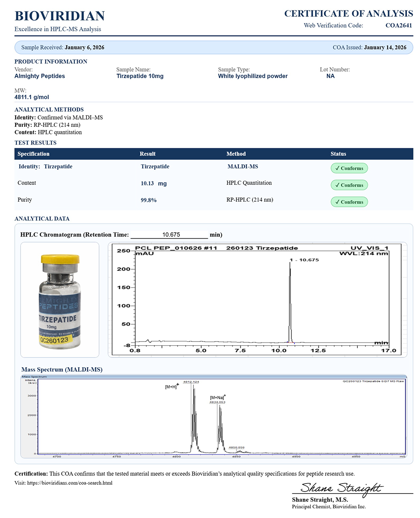This screenshot has width=420, height=518.
Task: Click the purity result 99.8%
Action: (x=149, y=200)
